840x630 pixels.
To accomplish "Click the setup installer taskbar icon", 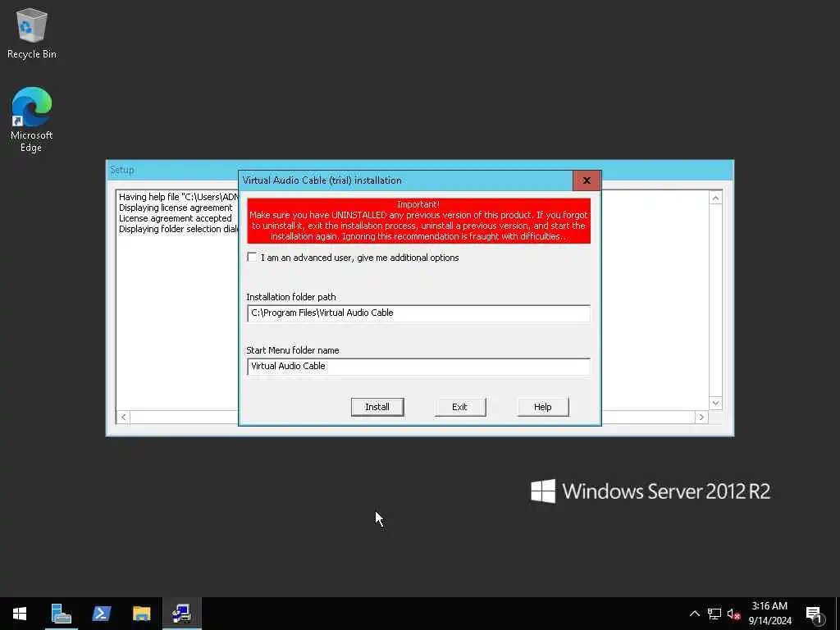I will 182,614.
